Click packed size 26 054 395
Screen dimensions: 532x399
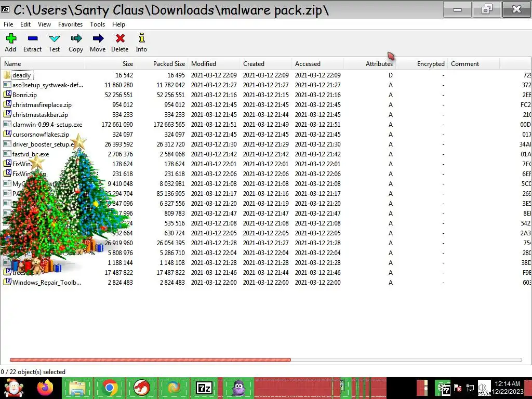point(170,243)
